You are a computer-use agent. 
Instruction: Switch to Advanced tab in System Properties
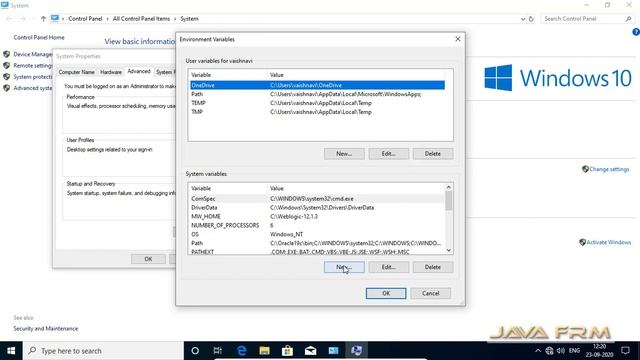[139, 71]
